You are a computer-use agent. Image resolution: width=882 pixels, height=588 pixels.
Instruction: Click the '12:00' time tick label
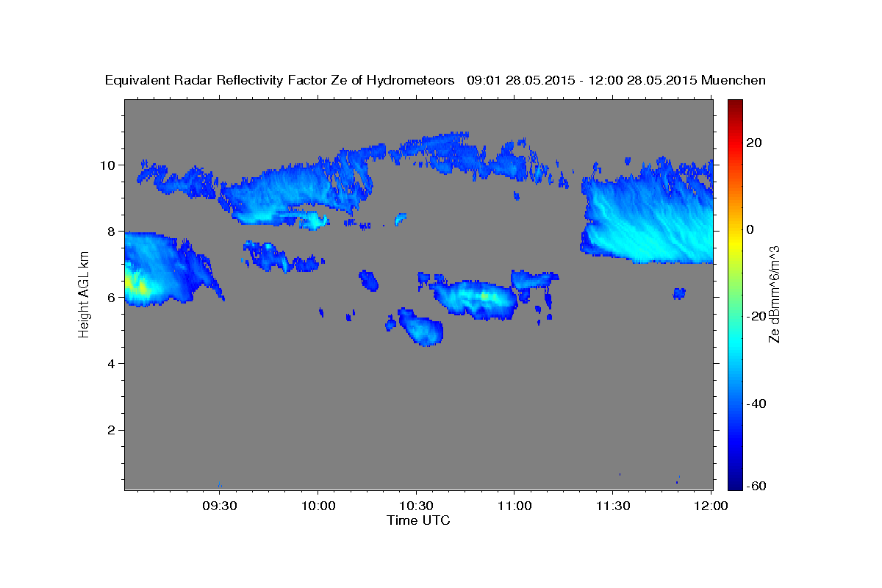tap(711, 506)
